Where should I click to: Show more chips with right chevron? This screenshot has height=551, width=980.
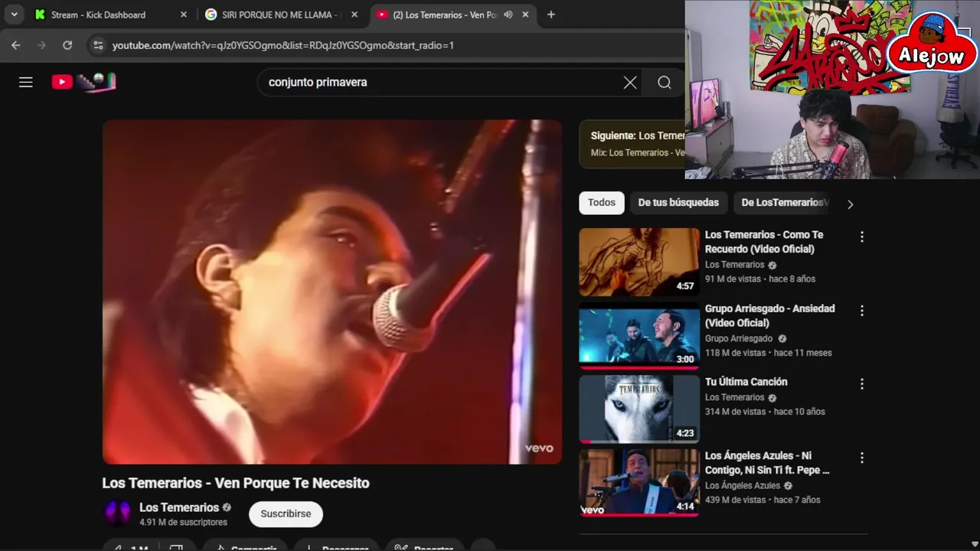850,204
